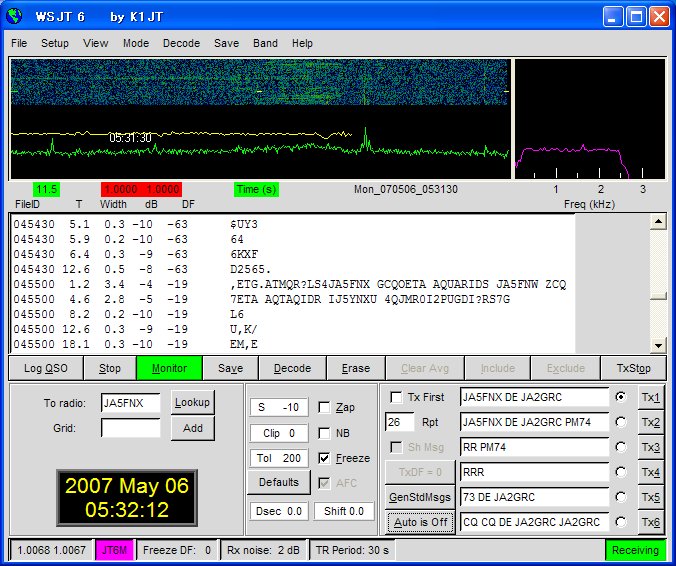Click decoded line with text D2565.
Screen dimensions: 676x566
[x=142, y=269]
